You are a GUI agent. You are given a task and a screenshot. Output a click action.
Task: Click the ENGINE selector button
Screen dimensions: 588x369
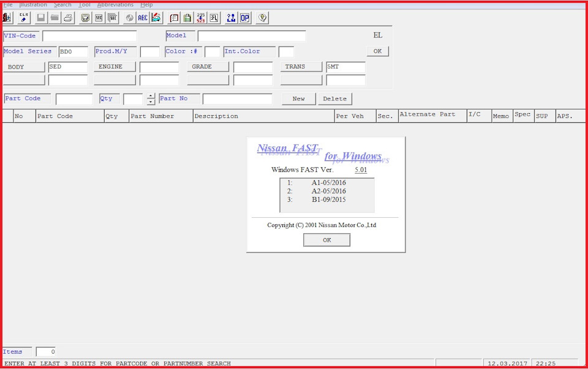(115, 67)
